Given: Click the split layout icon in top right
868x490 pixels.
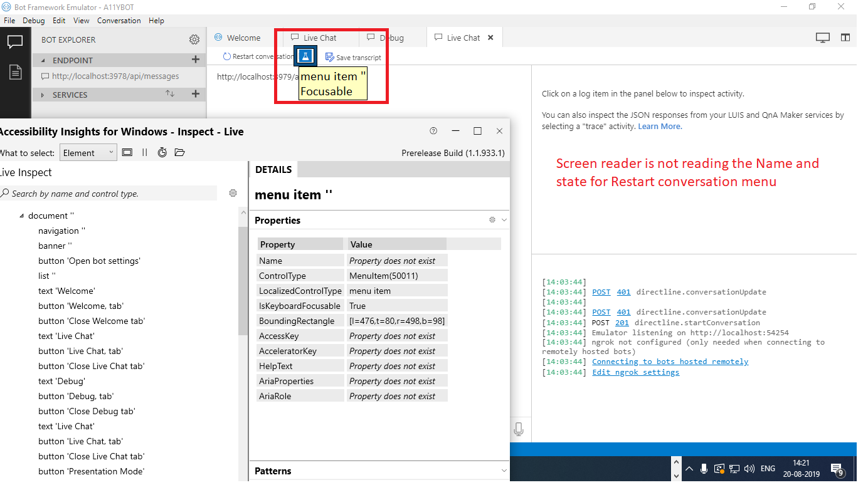Looking at the screenshot, I should pyautogui.click(x=845, y=37).
